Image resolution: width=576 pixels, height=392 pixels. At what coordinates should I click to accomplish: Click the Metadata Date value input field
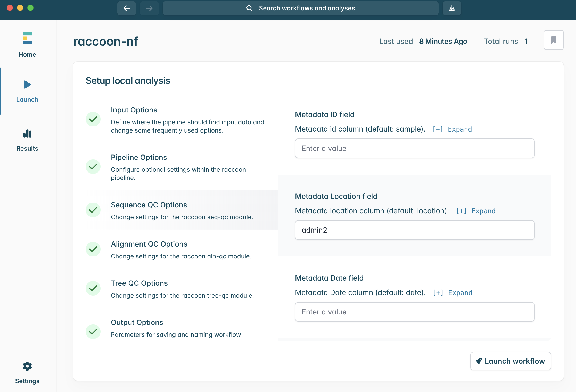[415, 312]
